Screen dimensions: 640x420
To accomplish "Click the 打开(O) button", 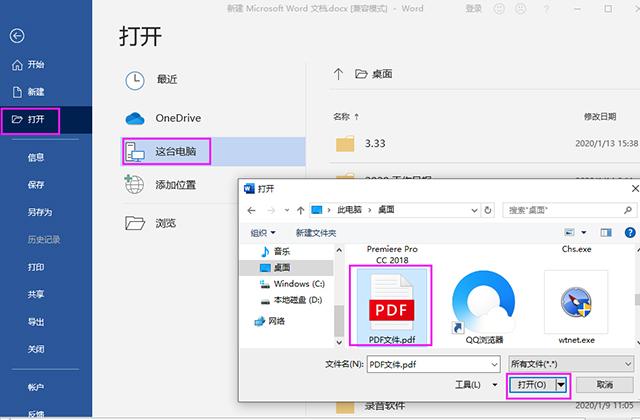I will pos(532,385).
